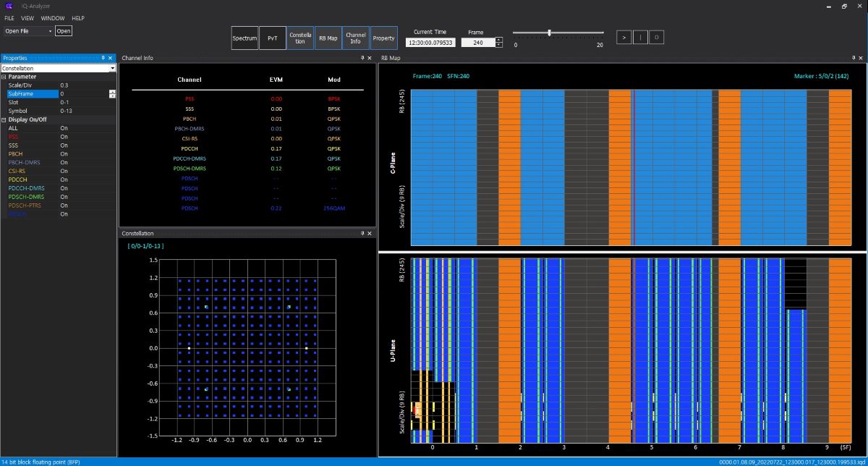Pause playback with the | button

coord(640,38)
